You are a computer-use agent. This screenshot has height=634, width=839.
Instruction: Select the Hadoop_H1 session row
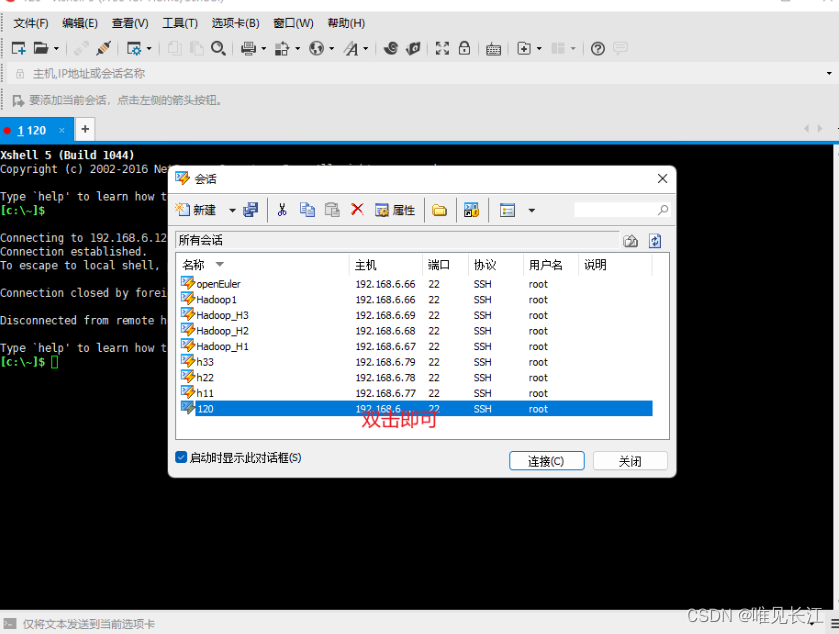point(416,346)
